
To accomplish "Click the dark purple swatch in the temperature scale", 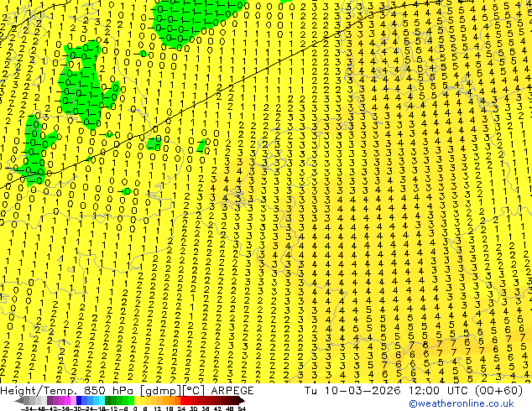I will coord(50,400).
